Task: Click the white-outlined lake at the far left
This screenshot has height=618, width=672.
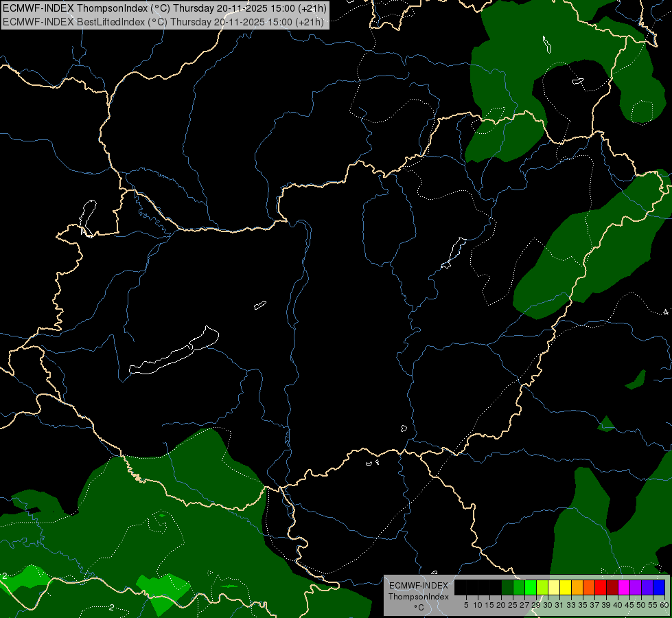Action: pyautogui.click(x=87, y=218)
